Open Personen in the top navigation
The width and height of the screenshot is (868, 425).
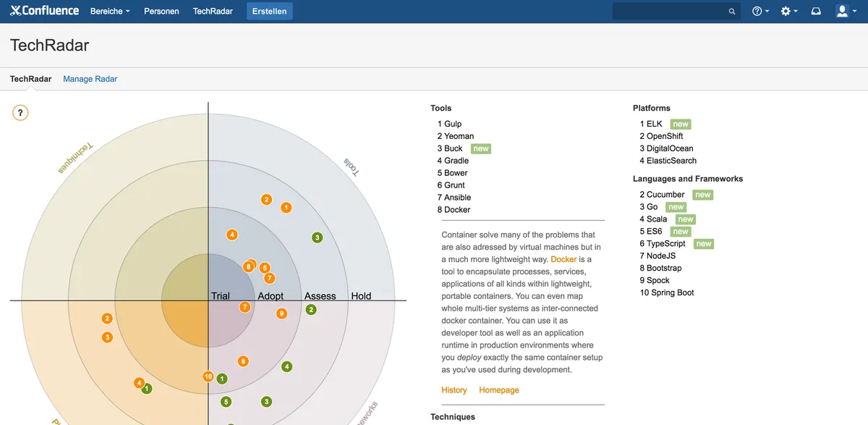(161, 12)
